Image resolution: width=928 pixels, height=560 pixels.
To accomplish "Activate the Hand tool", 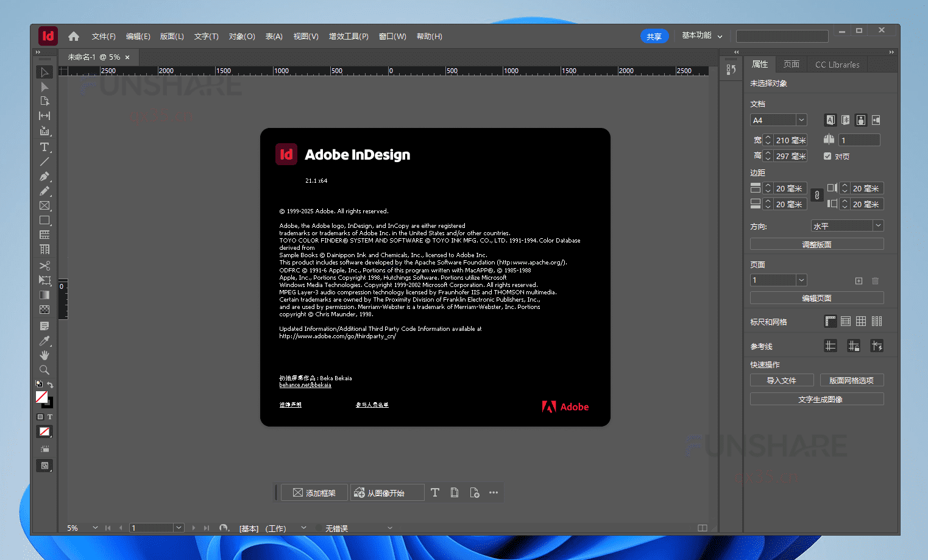I will [44, 355].
